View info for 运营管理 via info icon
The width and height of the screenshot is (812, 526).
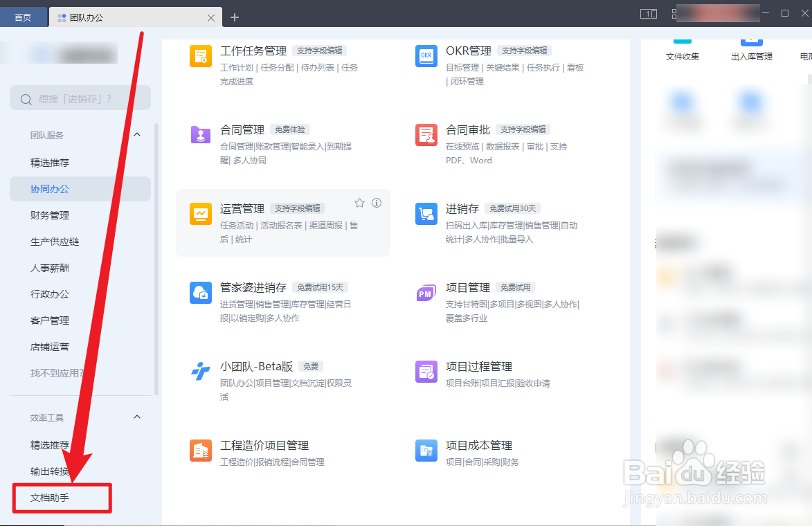tap(376, 202)
